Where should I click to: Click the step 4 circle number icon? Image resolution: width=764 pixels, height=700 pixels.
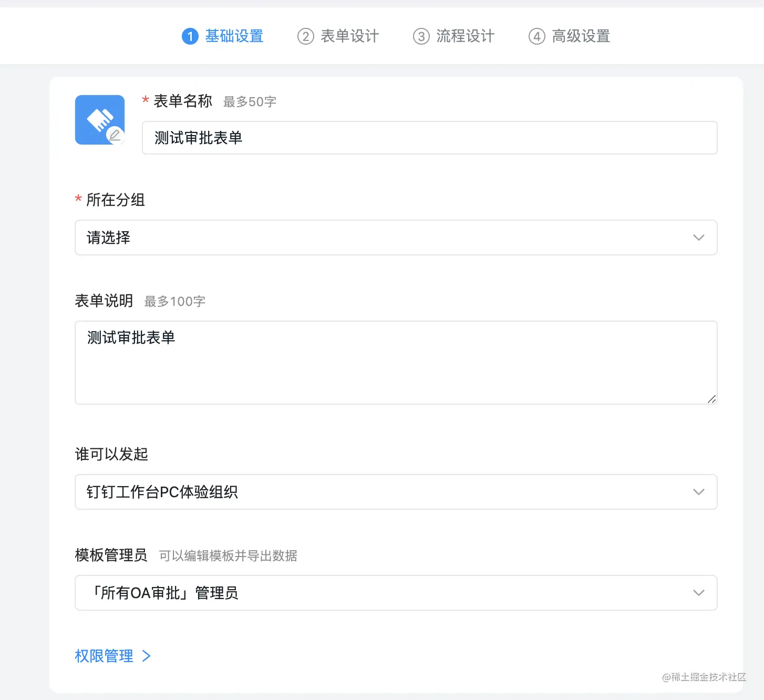point(537,36)
